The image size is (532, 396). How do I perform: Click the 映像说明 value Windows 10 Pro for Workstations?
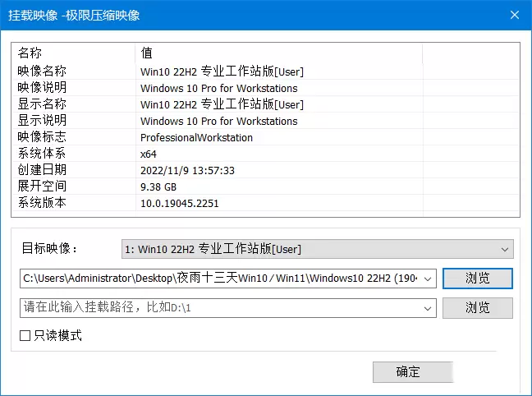pos(219,88)
